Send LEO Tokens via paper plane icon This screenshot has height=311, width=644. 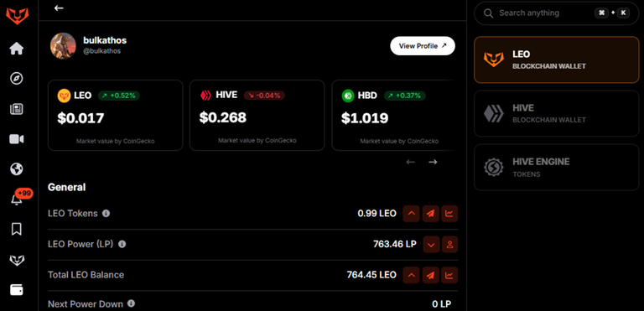(430, 214)
